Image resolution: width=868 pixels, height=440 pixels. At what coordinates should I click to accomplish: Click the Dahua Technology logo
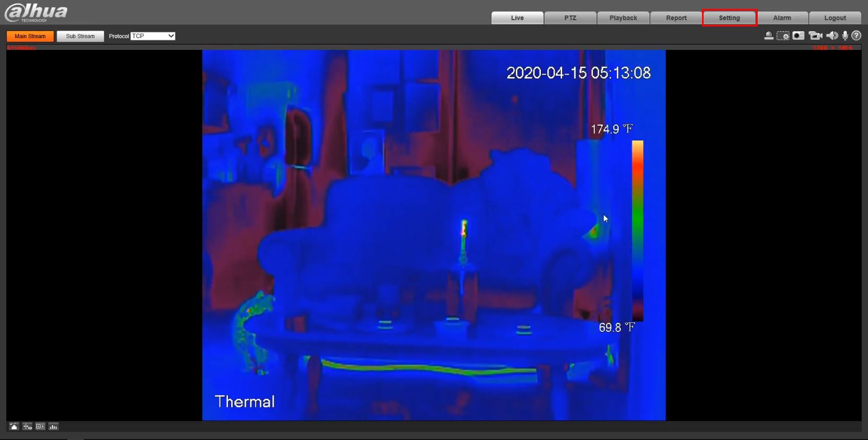[36, 12]
